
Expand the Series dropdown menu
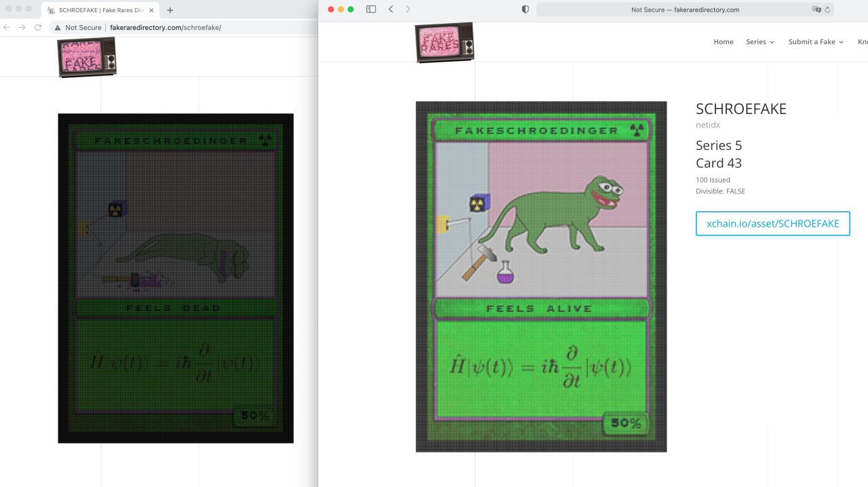coord(760,42)
